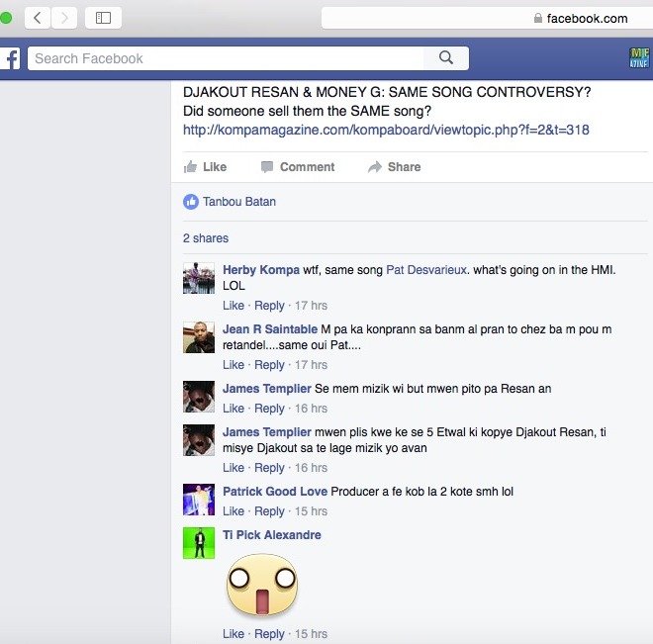Viewport: 653px width, 644px height.
Task: Like the '5 Etwal ki kopye' comment
Action: click(233, 468)
